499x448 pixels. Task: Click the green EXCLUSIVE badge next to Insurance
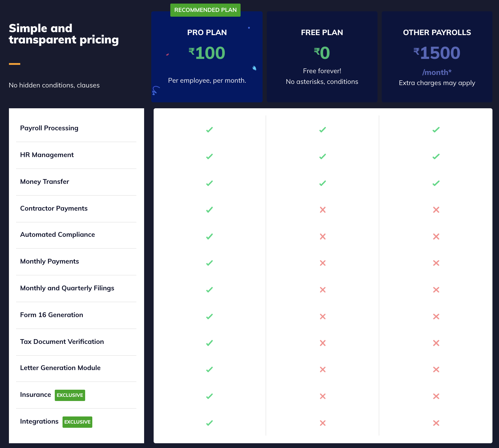coord(70,395)
